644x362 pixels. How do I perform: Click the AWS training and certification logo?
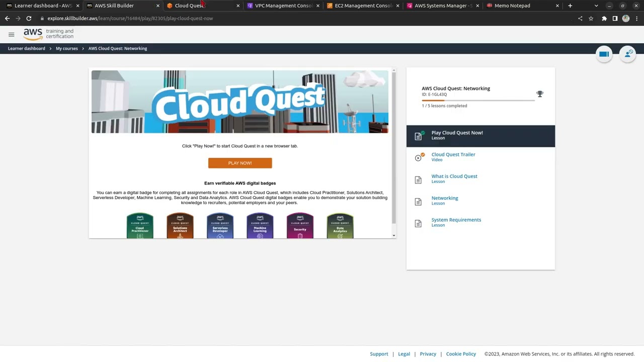pos(48,34)
